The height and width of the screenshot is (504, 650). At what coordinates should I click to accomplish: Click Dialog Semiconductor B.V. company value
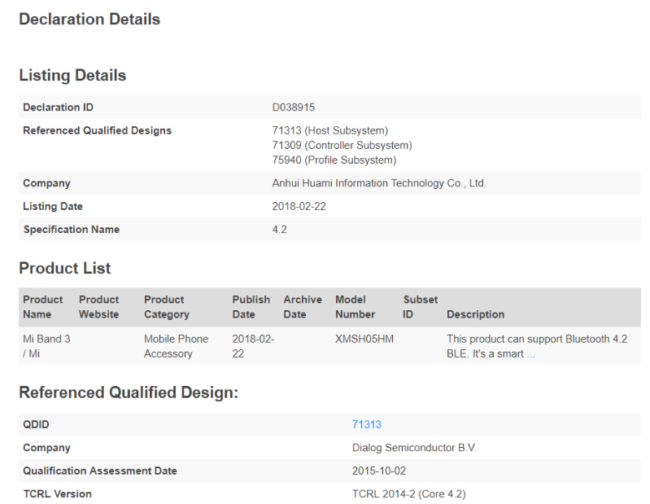[x=414, y=448]
